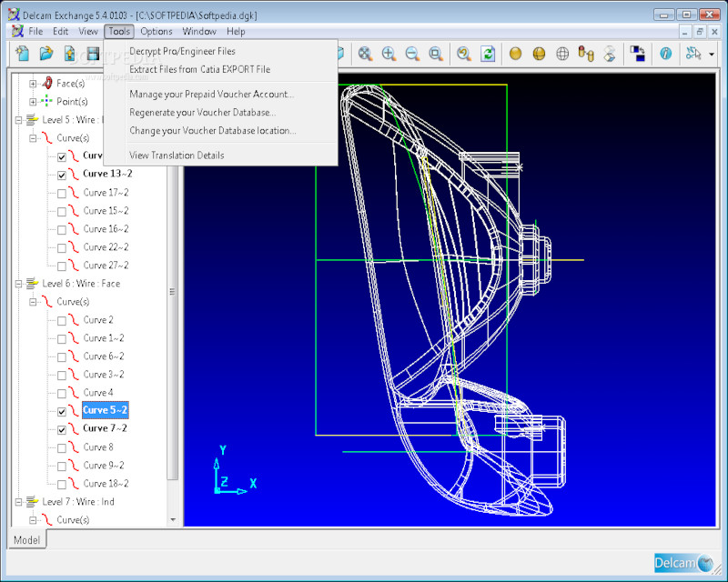This screenshot has height=582, width=728.
Task: Click the Save floppy disk icon
Action: pyautogui.click(x=93, y=54)
